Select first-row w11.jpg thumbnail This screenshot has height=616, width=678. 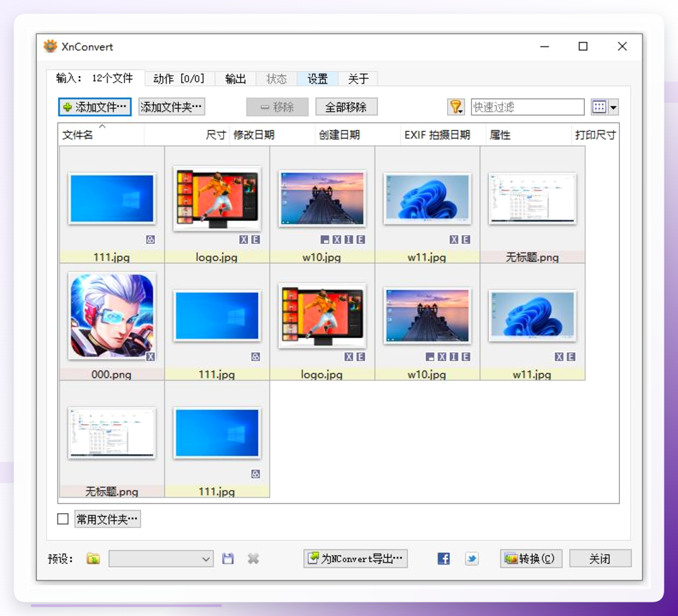coord(427,199)
